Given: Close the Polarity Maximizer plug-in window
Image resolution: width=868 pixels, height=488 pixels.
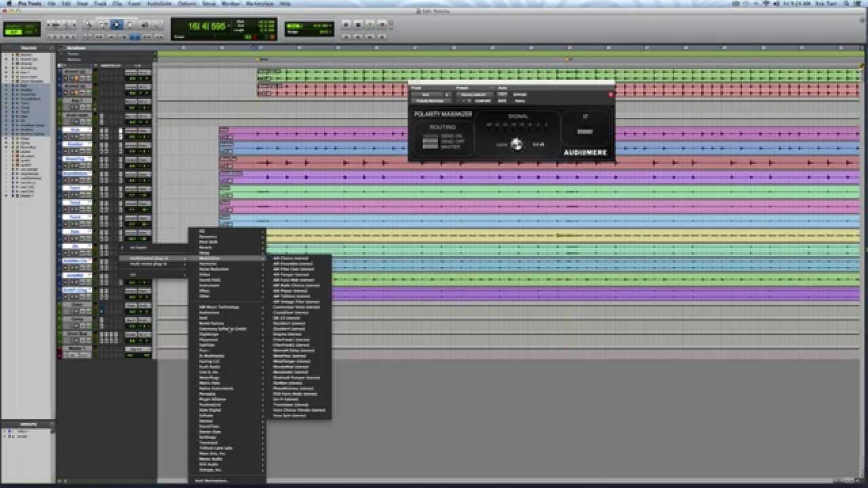Looking at the screenshot, I should (x=610, y=95).
